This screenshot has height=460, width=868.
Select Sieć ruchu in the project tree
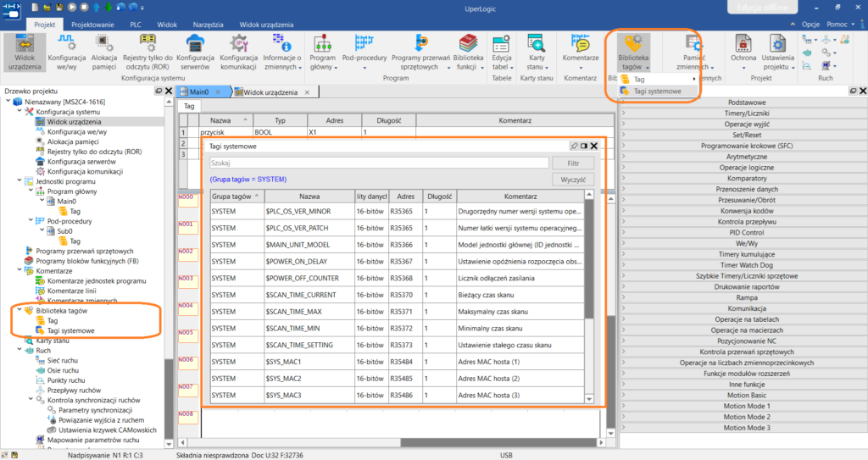(63, 360)
